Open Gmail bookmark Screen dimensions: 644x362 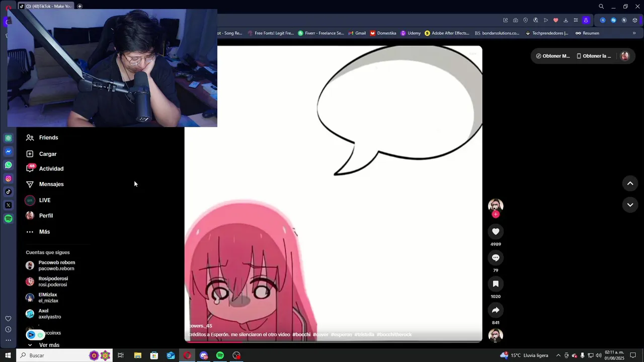pos(357,33)
